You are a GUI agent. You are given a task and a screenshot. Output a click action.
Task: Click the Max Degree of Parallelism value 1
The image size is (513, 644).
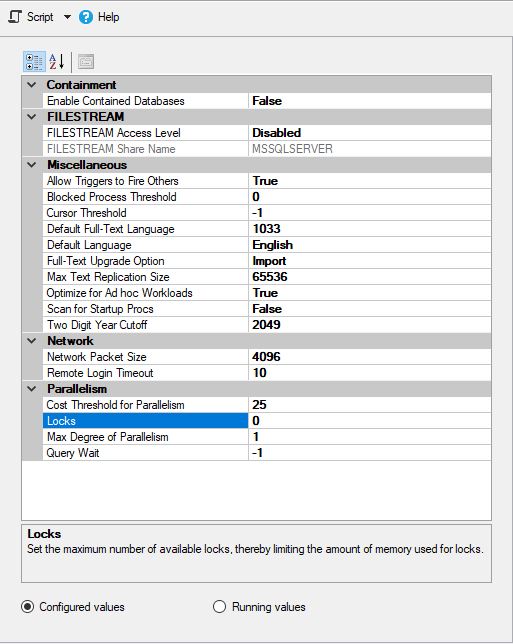pos(370,437)
